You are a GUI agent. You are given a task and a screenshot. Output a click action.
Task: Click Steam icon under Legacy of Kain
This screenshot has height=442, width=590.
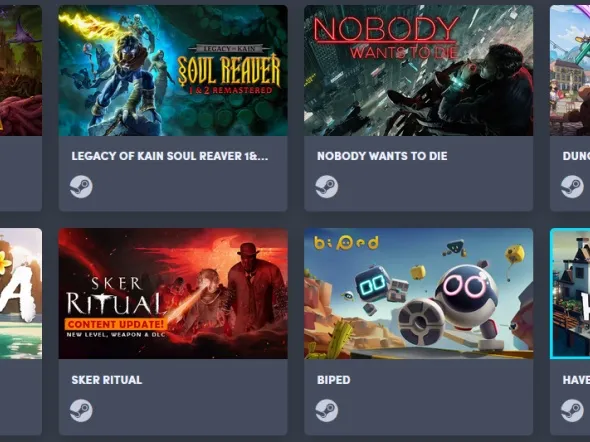81,187
